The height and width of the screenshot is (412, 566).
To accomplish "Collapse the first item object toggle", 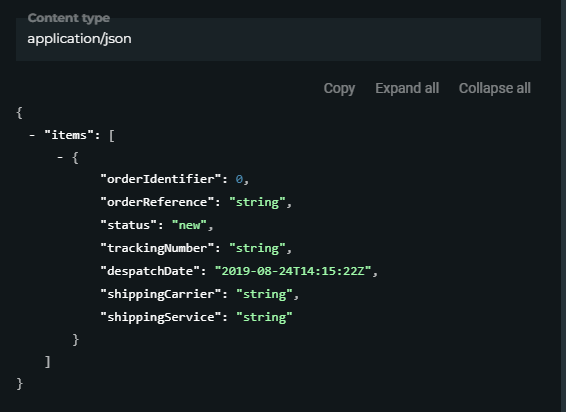I will pyautogui.click(x=60, y=157).
